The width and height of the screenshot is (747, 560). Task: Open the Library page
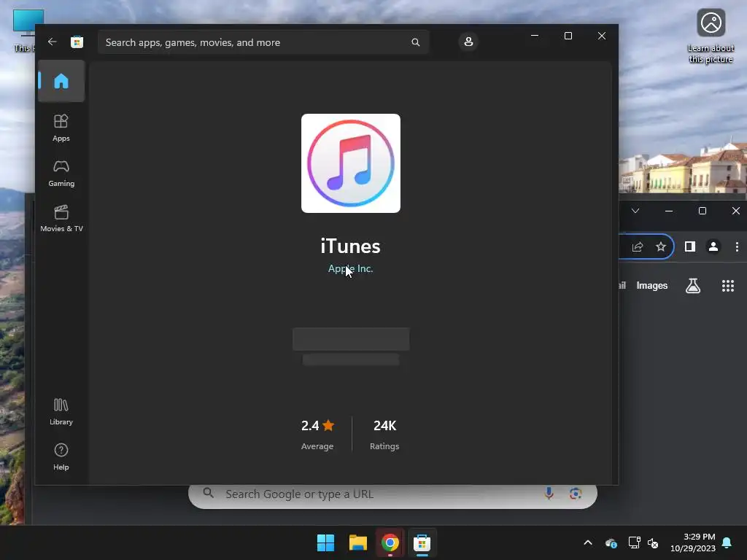point(61,412)
